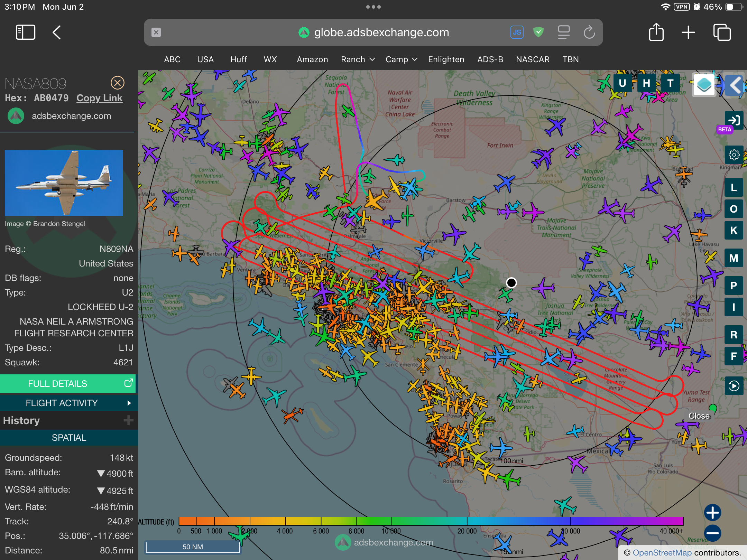Viewport: 747px width, 560px height.
Task: Expand the Ranch bookmarks folder
Action: coord(358,59)
